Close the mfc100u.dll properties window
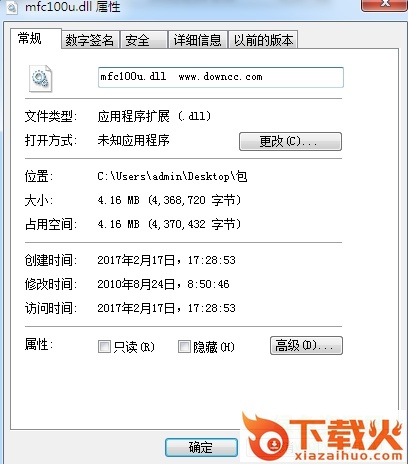The image size is (408, 464). click(384, 5)
